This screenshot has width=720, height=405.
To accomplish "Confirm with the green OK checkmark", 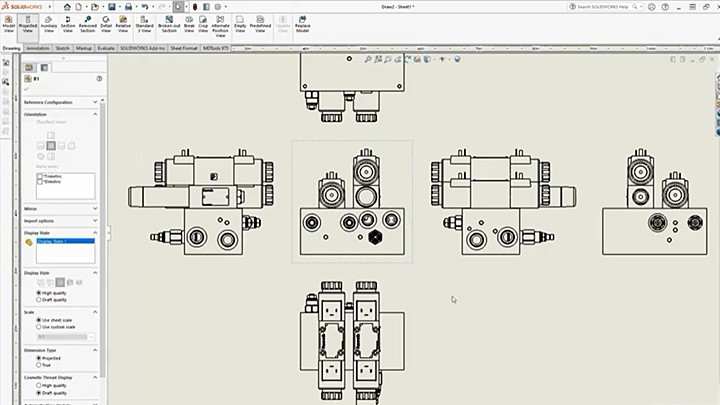I will click(27, 89).
